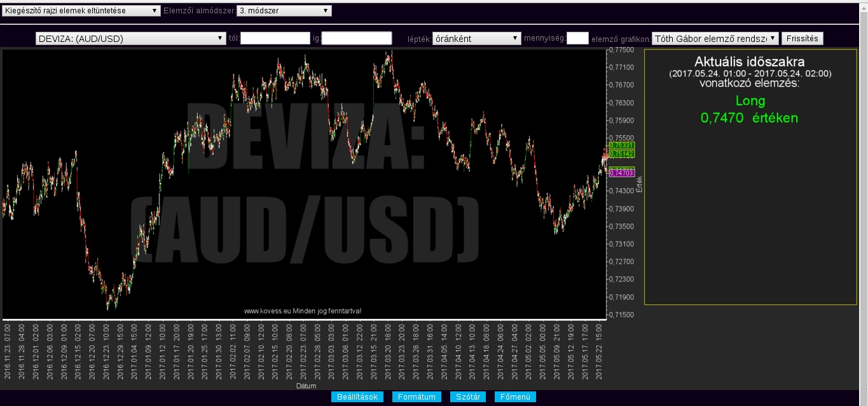This screenshot has width=868, height=406.
Task: Return to Főmenü main menu
Action: point(515,397)
